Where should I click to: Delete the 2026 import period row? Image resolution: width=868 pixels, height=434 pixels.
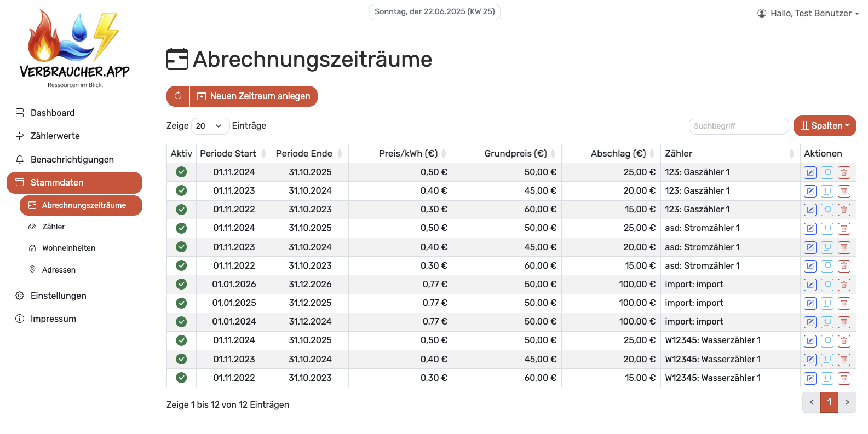[844, 285]
